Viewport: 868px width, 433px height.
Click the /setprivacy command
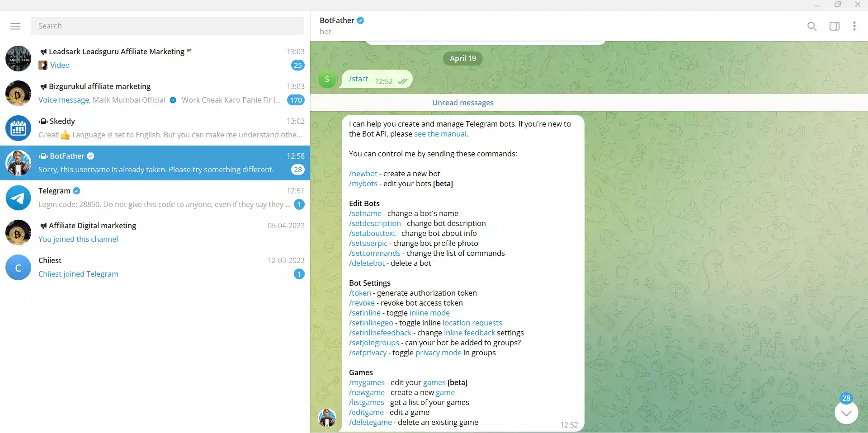368,353
